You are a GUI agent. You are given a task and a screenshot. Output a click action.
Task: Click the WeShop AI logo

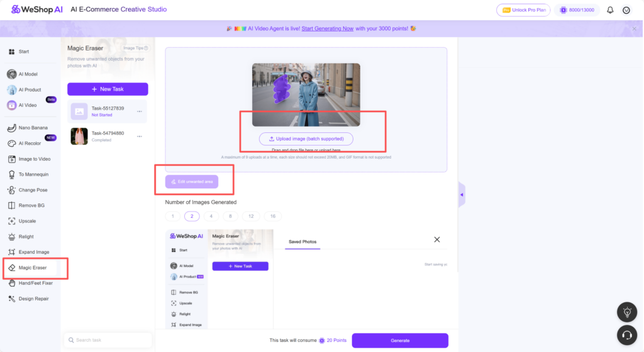[x=37, y=9]
